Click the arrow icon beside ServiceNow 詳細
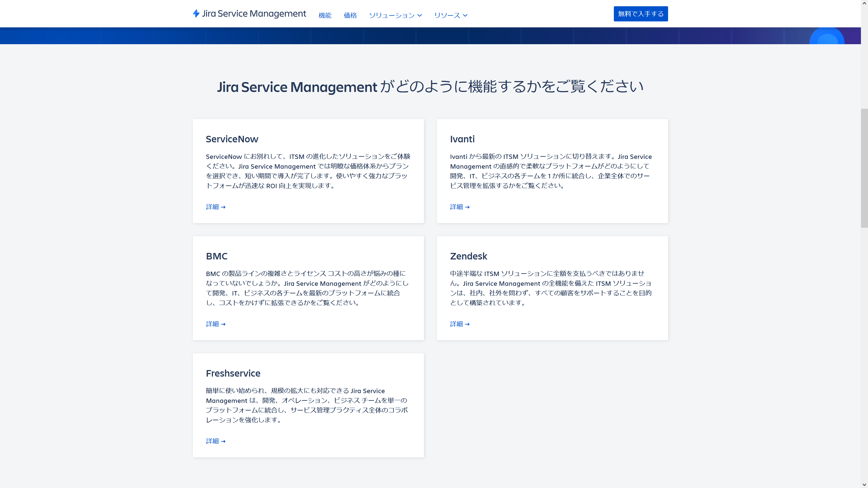 [223, 207]
